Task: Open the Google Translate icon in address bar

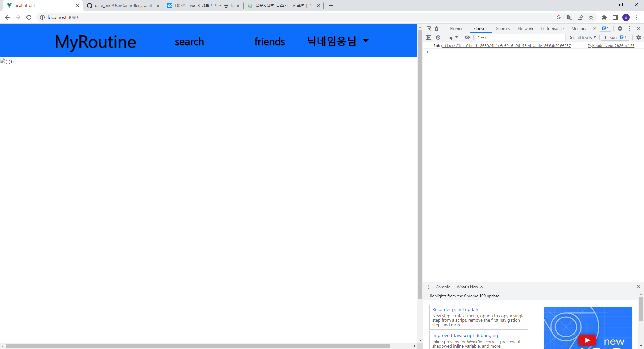Action: click(x=569, y=17)
